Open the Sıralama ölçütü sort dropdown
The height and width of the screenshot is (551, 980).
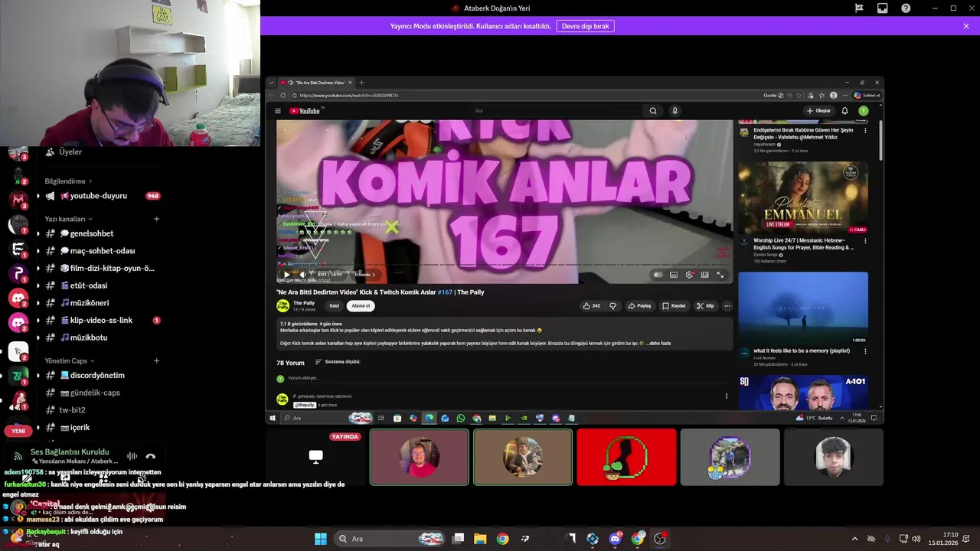(337, 362)
